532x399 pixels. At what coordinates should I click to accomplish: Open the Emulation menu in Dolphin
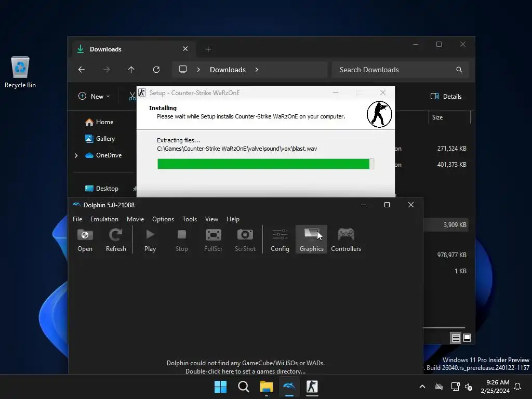click(104, 219)
